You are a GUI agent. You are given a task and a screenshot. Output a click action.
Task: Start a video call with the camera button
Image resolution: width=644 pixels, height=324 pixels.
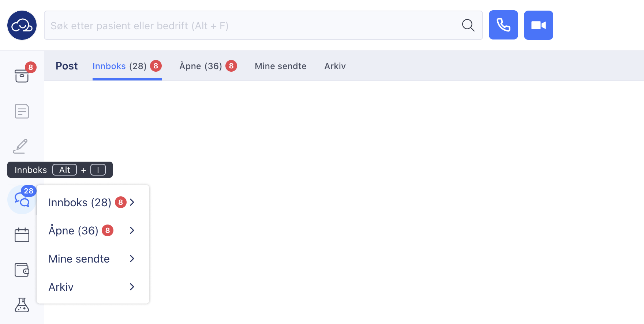point(538,25)
